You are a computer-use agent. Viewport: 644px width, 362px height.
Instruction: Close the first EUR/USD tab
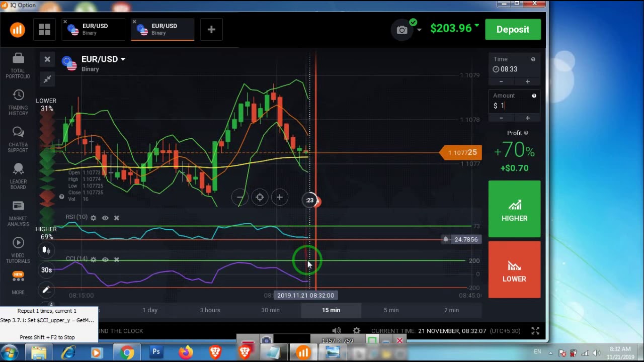[x=65, y=22]
